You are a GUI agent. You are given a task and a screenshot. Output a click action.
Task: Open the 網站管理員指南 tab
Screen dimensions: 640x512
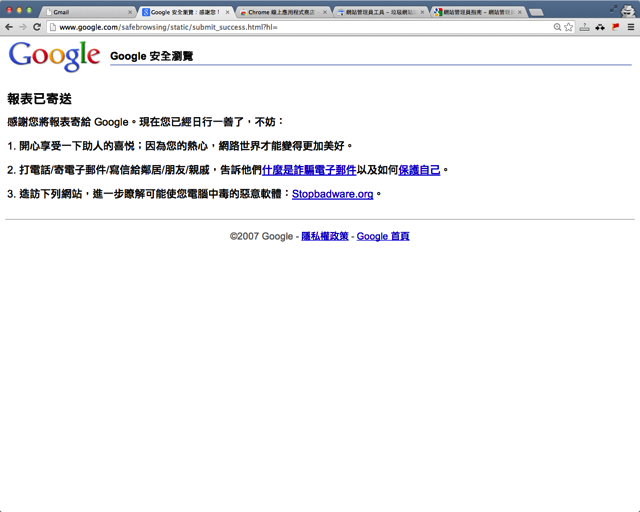[479, 12]
